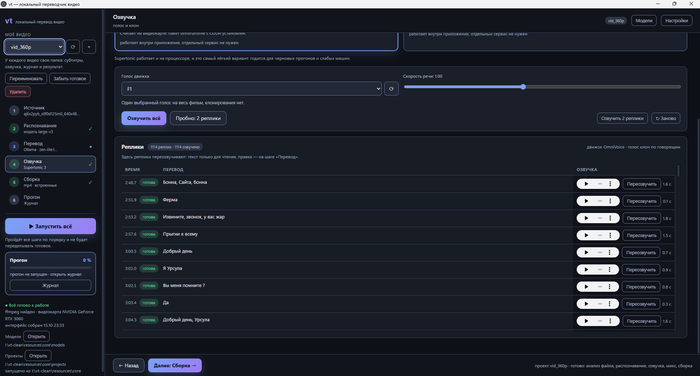
Task: Click the replica text «Вы меня помните ?»
Action: 184,285
